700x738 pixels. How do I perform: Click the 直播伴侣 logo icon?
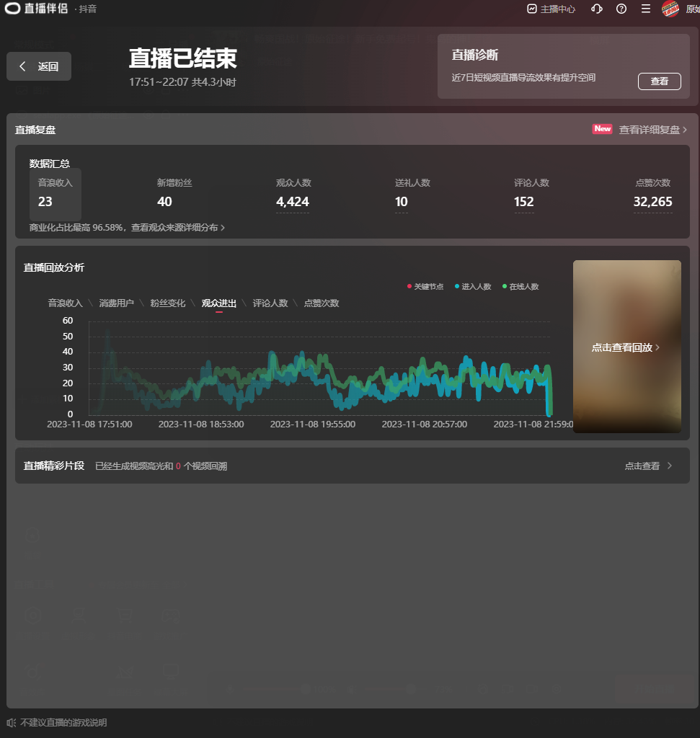pyautogui.click(x=13, y=9)
